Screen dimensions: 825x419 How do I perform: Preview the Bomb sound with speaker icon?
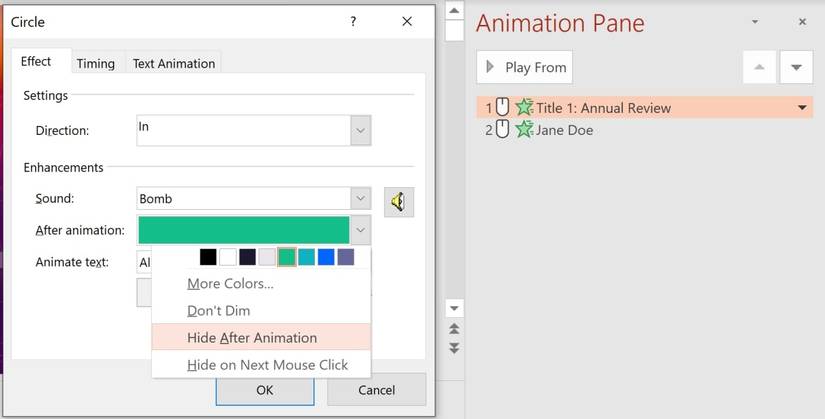click(x=399, y=202)
